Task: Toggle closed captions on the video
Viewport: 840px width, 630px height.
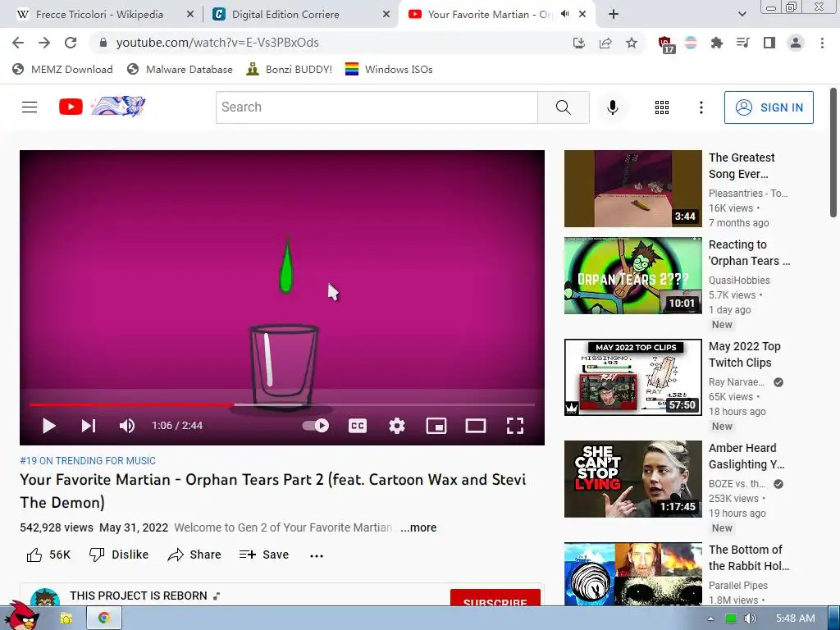Action: coord(358,426)
